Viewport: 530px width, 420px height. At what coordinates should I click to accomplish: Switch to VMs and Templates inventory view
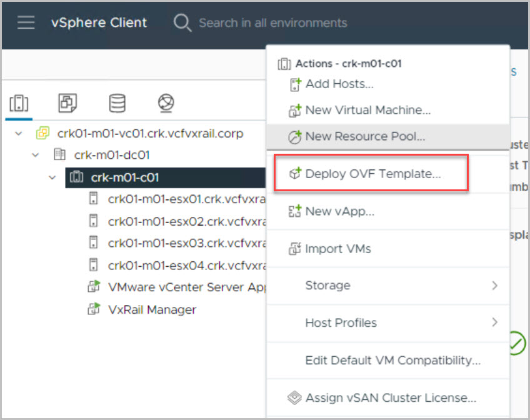click(67, 103)
